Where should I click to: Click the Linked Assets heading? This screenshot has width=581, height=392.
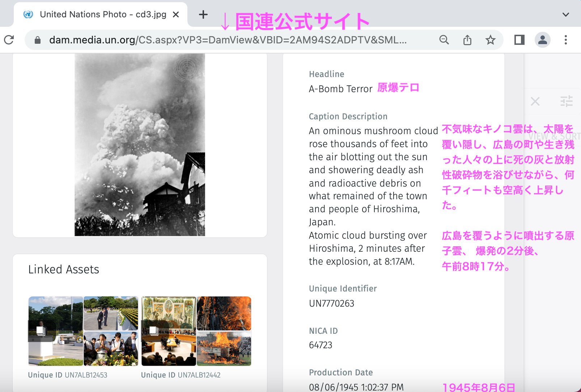[x=64, y=269]
